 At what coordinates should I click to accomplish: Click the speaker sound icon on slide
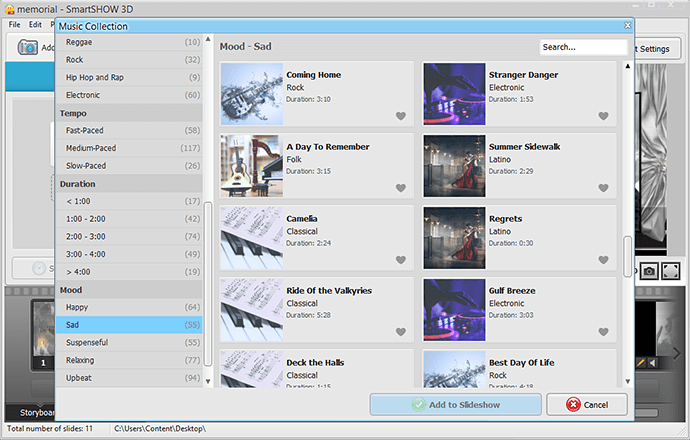coord(653,363)
